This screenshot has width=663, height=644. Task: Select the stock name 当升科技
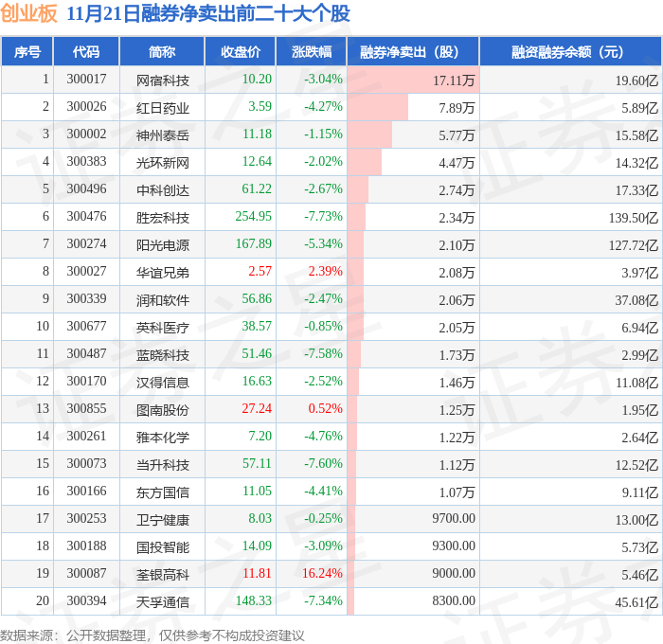pyautogui.click(x=162, y=465)
